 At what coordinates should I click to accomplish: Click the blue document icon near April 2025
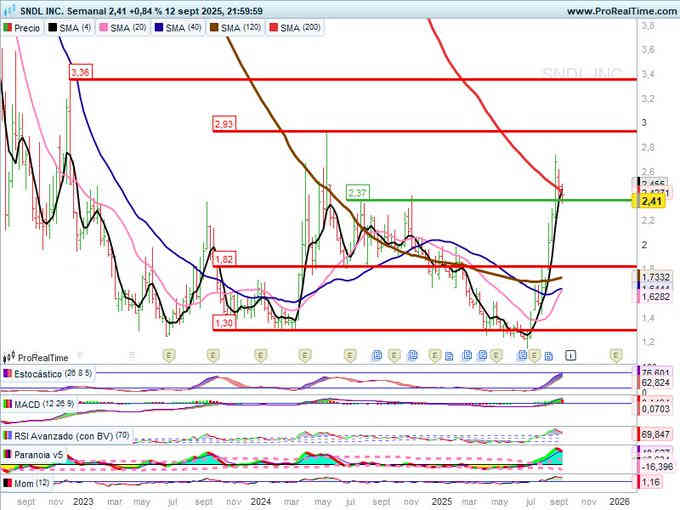[x=483, y=356]
